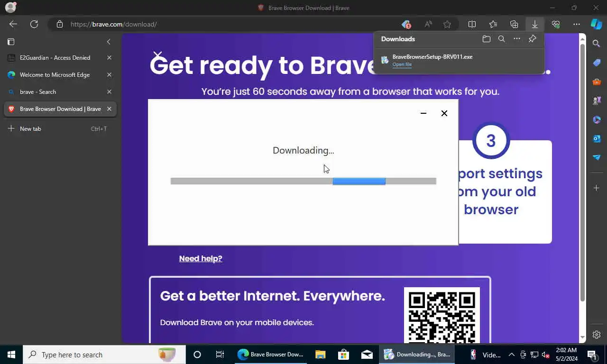
Task: Open sidebar Search icon
Action: 597,44
